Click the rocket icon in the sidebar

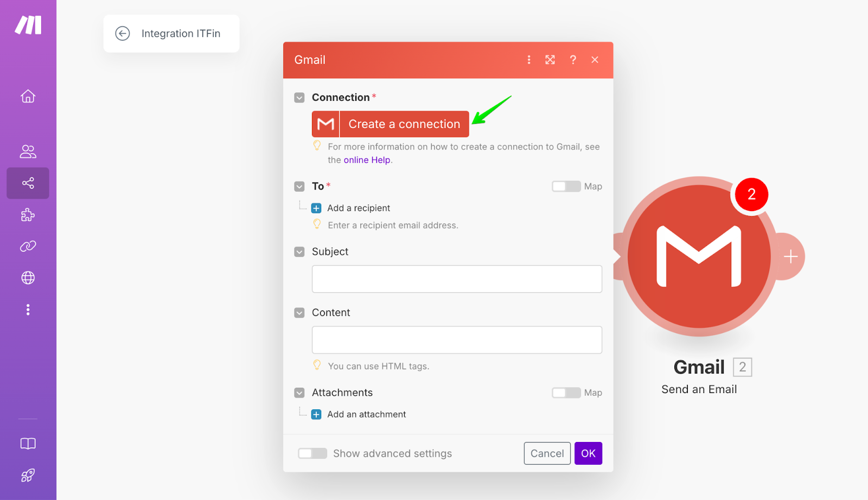[28, 476]
